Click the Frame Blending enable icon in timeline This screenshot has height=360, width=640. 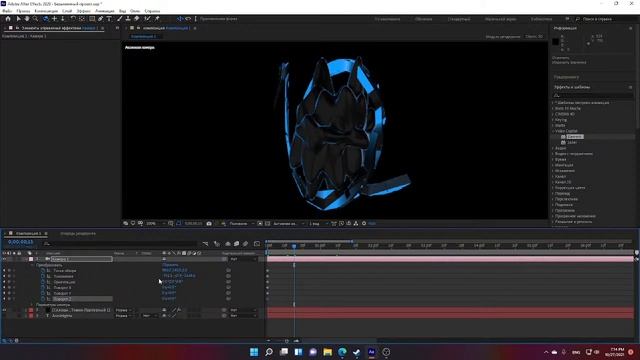coord(236,244)
